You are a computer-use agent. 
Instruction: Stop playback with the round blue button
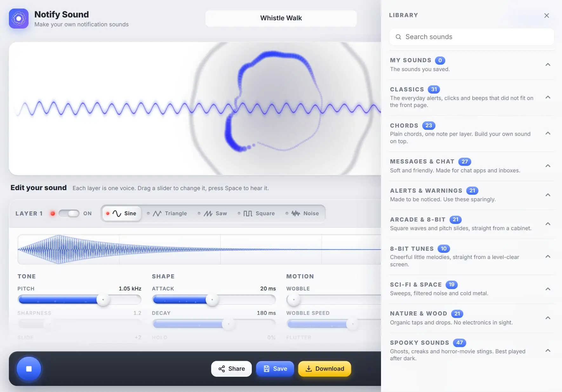click(x=29, y=369)
